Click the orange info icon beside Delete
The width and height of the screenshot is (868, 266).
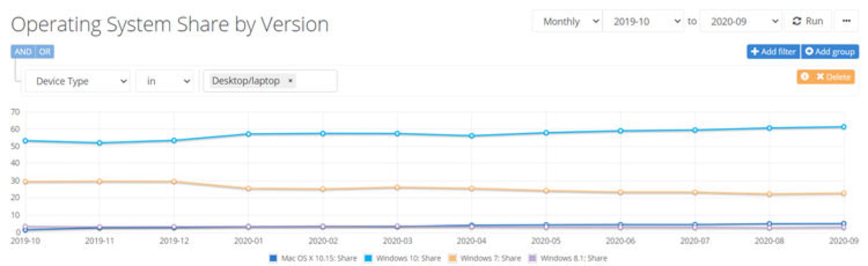click(805, 76)
